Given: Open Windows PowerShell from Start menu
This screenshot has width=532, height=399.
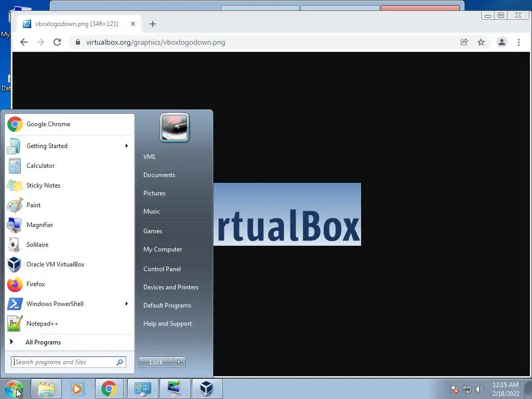Looking at the screenshot, I should 70,303.
